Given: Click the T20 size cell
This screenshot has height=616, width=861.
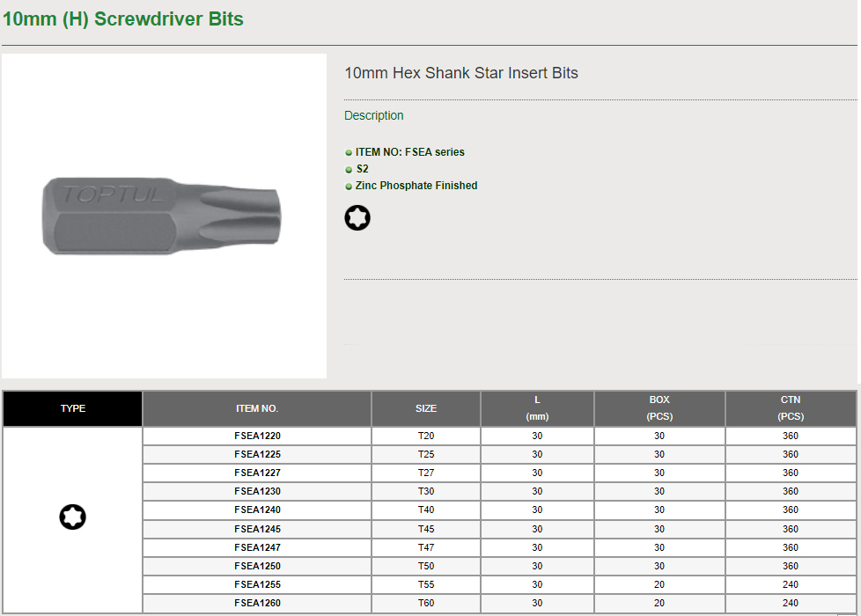Looking at the screenshot, I should 426,436.
